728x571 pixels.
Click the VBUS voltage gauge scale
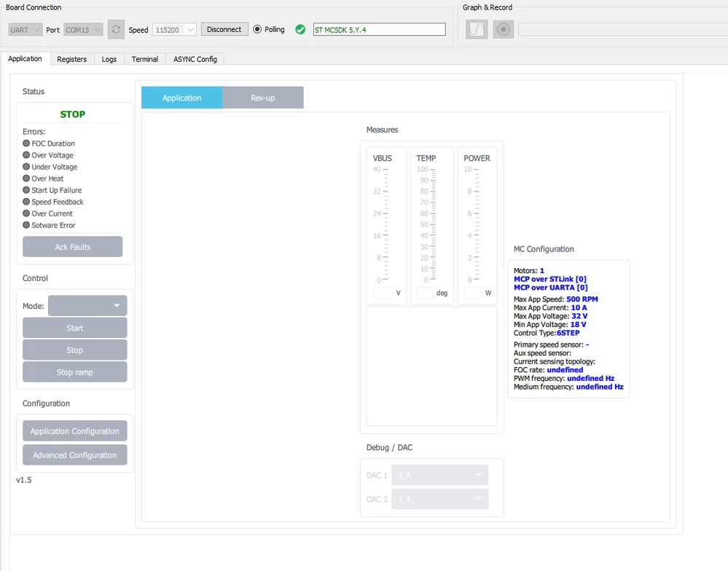pos(381,224)
